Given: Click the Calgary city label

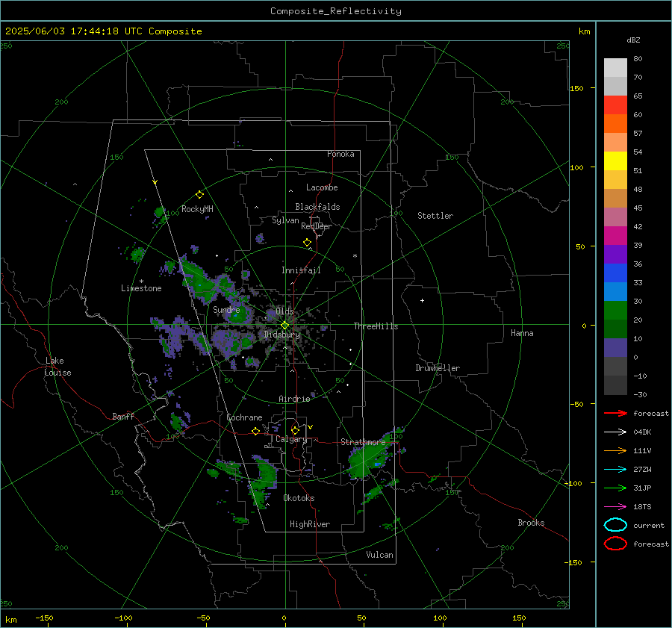Looking at the screenshot, I should [291, 439].
